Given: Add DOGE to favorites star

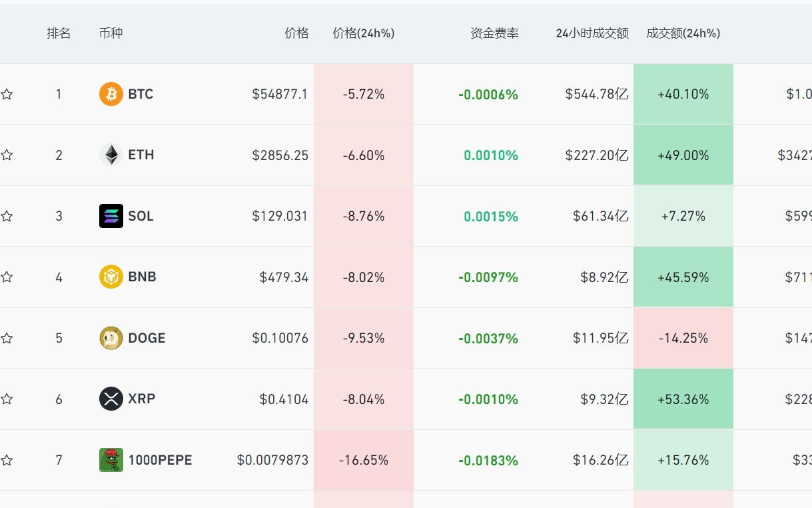Looking at the screenshot, I should [7, 338].
